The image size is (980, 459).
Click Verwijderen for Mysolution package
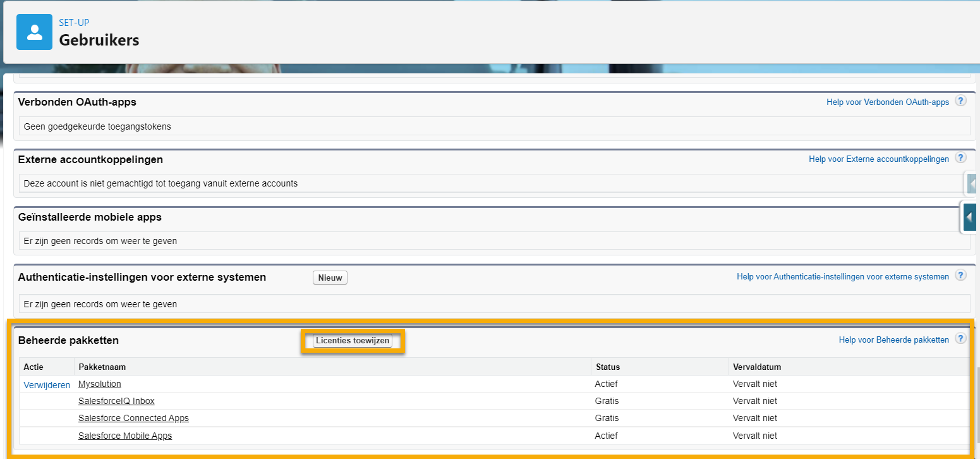click(47, 385)
